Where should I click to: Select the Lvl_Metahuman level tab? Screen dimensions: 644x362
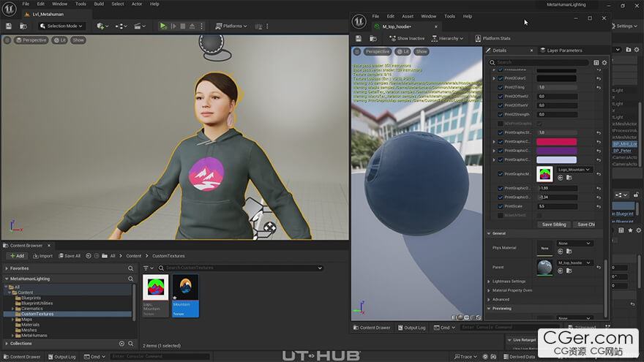click(48, 15)
